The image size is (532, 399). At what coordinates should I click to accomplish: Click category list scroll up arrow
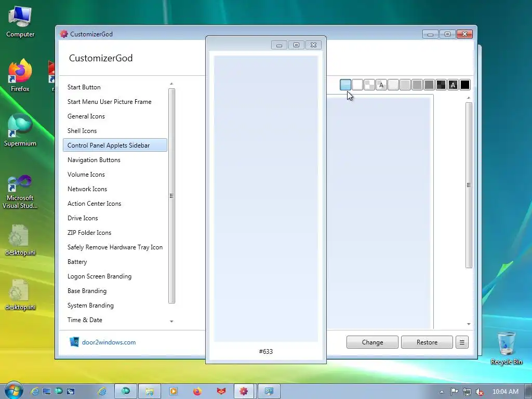pyautogui.click(x=171, y=84)
